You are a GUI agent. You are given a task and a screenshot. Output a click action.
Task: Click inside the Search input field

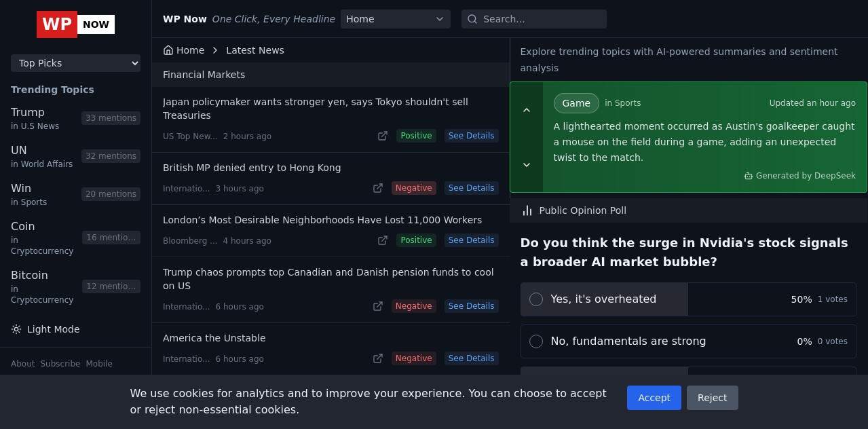[536, 19]
